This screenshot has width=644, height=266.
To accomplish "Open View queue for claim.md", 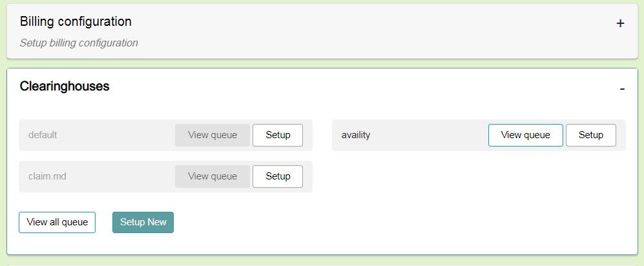I will pos(212,177).
